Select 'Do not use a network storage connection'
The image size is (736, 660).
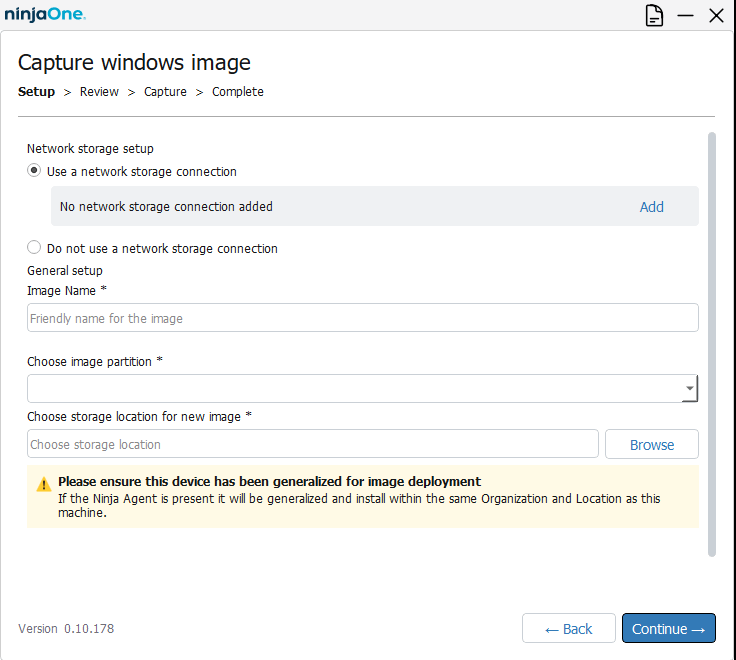35,248
